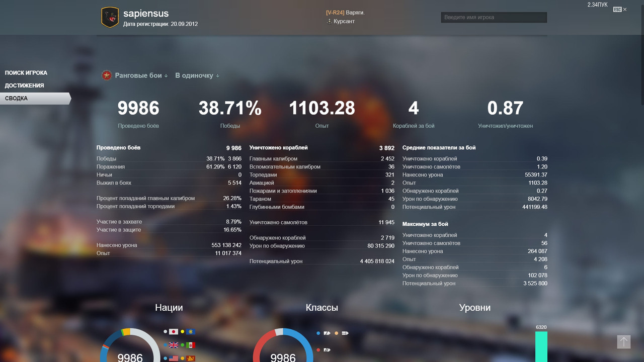Click the orange-dot ship class icon
This screenshot has width=644, height=362.
[345, 333]
